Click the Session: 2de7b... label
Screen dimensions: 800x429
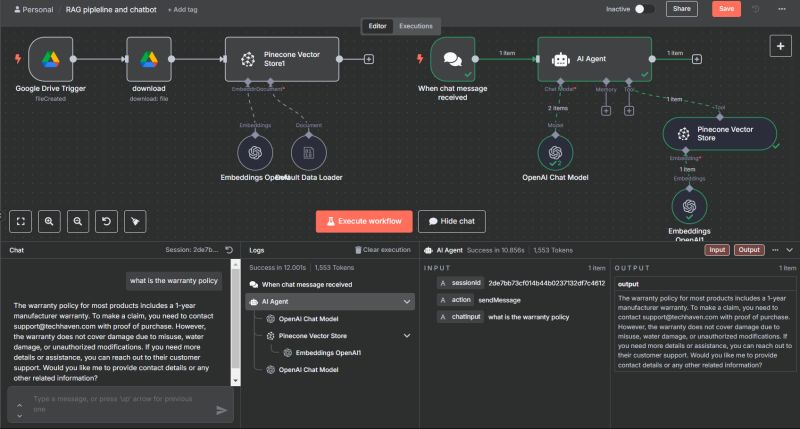click(x=191, y=250)
